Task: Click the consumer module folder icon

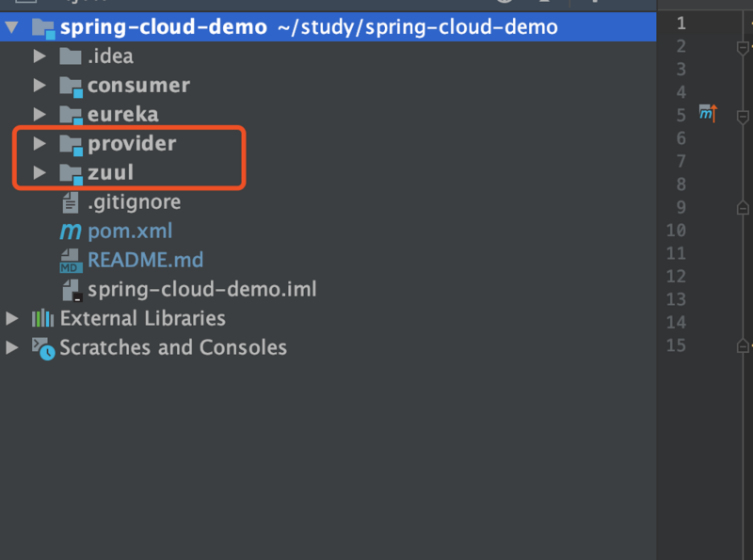Action: 72,85
